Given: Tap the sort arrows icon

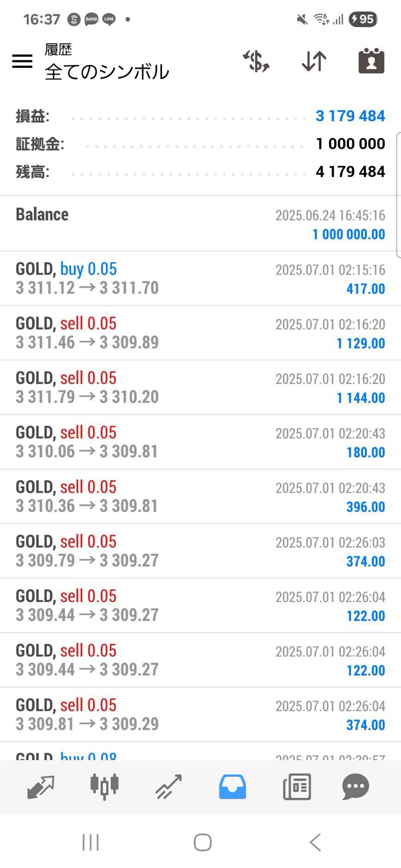Looking at the screenshot, I should (x=314, y=61).
